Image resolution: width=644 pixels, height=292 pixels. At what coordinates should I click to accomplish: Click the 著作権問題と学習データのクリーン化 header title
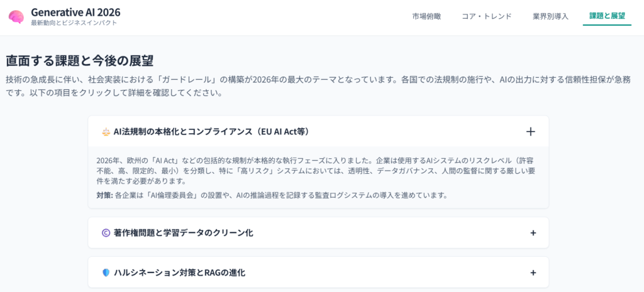(x=184, y=233)
